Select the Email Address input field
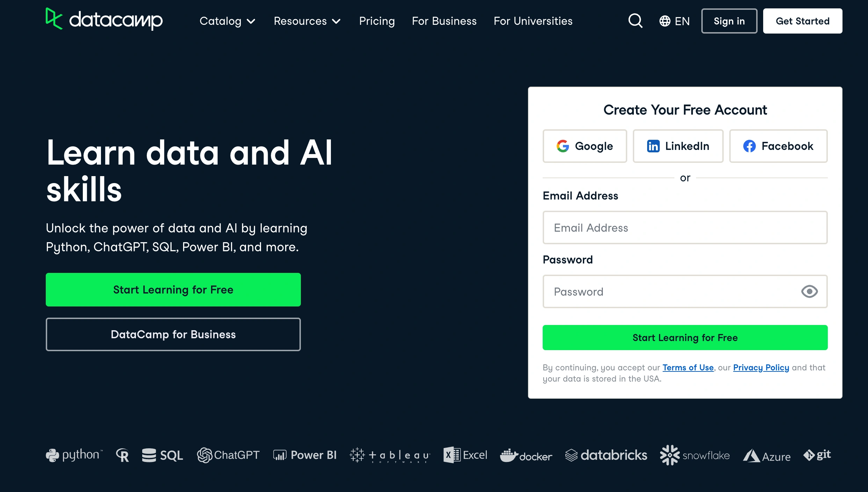The image size is (868, 492). click(x=685, y=227)
